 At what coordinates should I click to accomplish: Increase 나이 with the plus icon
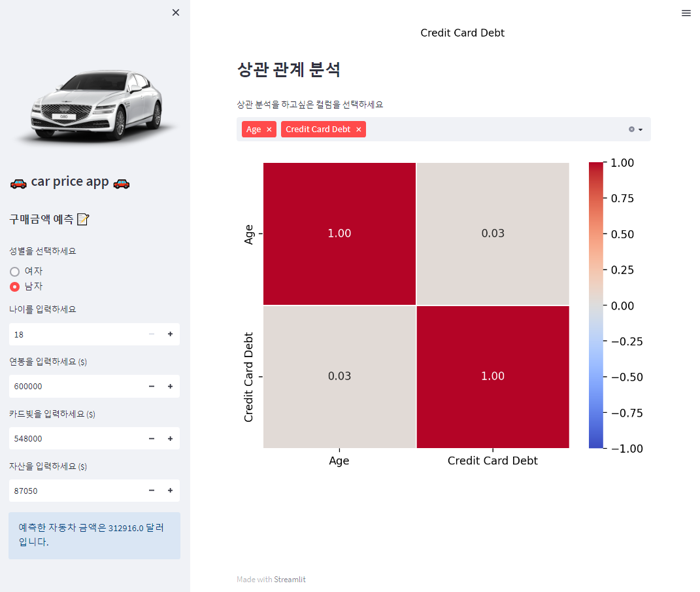[x=170, y=334]
